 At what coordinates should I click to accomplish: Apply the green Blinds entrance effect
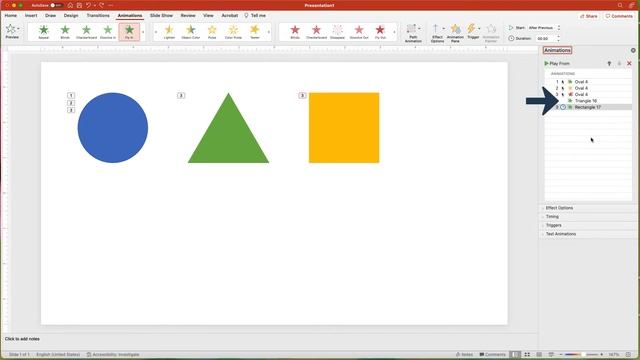tap(65, 31)
